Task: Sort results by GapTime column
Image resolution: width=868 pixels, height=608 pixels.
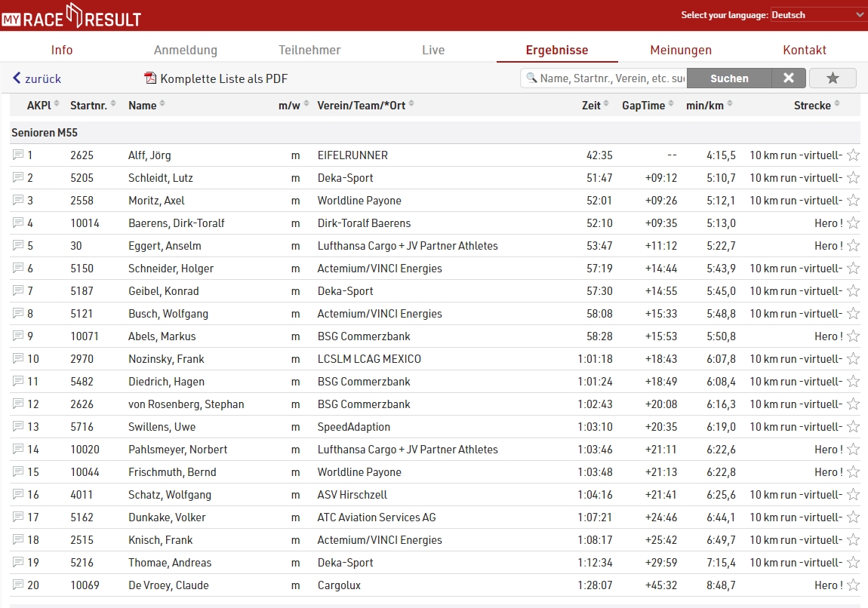Action: tap(648, 105)
